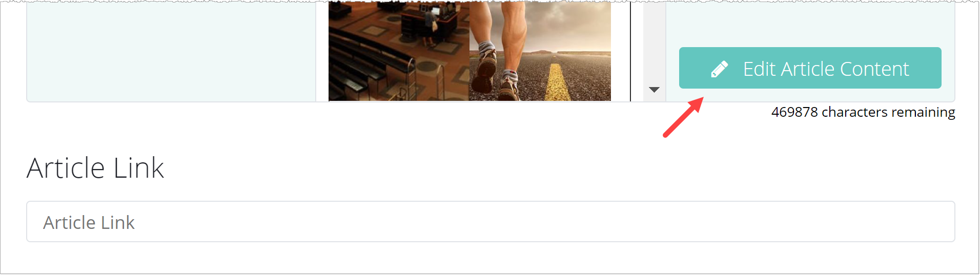Click the empty light-teal panel on the left
Viewport: 980px width, 275px height.
pyautogui.click(x=171, y=51)
